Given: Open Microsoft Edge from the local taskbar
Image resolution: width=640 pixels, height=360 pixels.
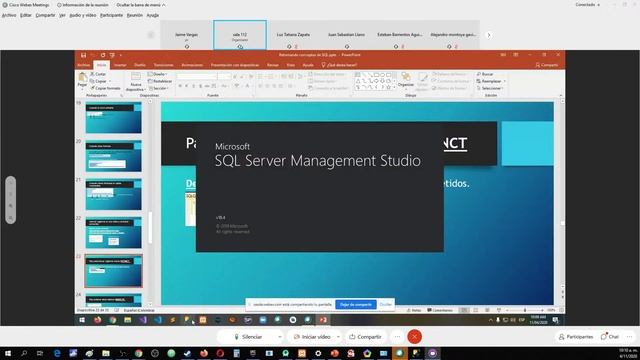Looking at the screenshot, I should pyautogui.click(x=57, y=353).
